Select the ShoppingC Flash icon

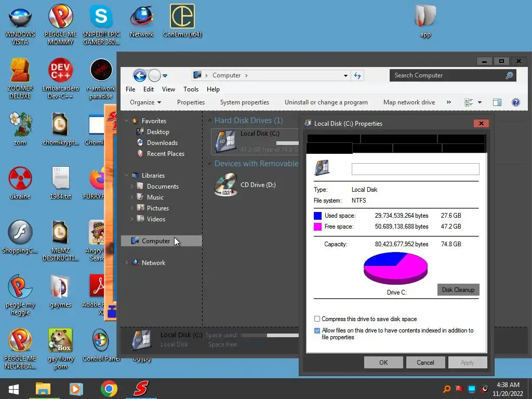pyautogui.click(x=20, y=237)
